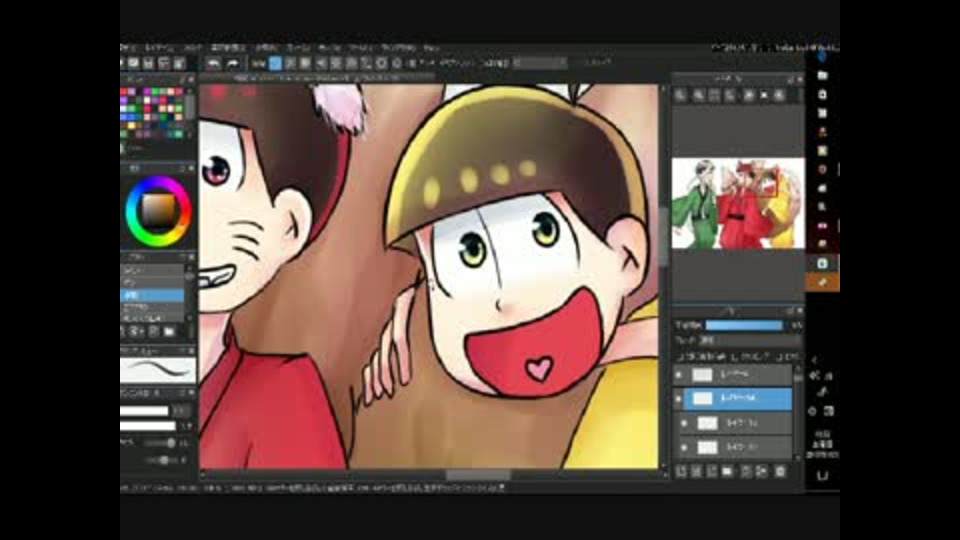Click the Save floppy-disk toolbar icon
This screenshot has height=540, width=960.
pos(148,63)
